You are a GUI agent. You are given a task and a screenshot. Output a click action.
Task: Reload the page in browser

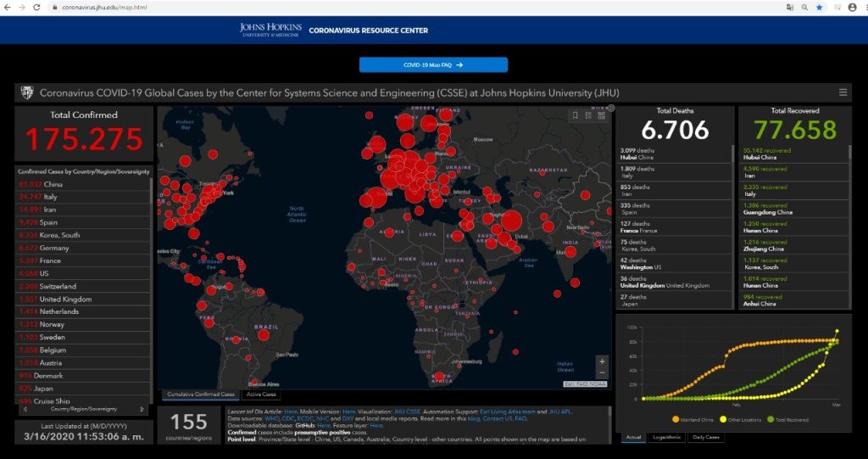36,7
